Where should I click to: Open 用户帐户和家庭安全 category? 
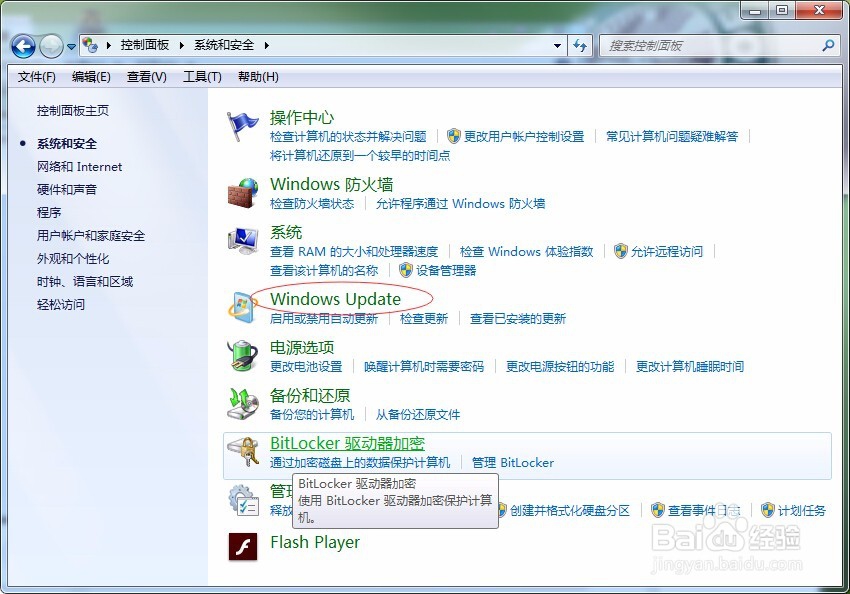(x=91, y=235)
